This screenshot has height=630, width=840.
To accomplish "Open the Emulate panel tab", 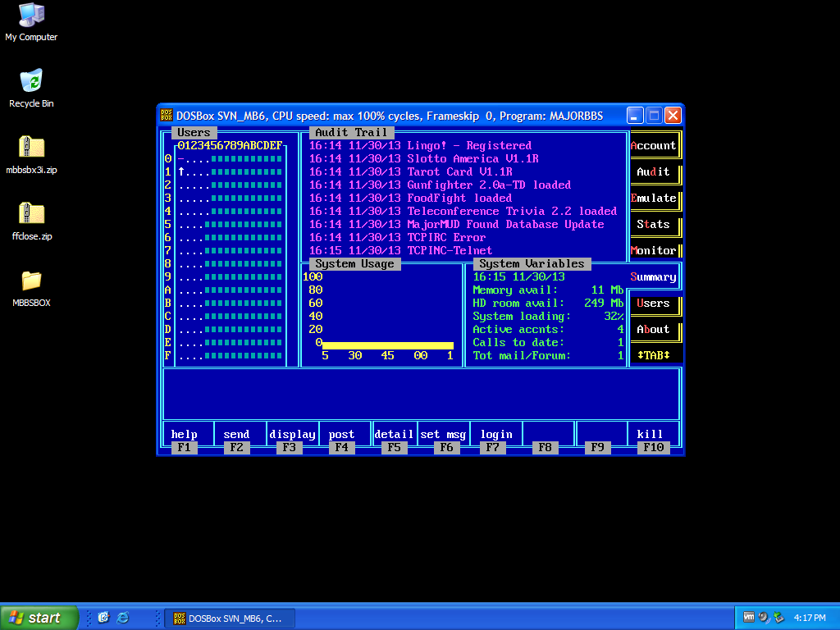I will point(654,199).
